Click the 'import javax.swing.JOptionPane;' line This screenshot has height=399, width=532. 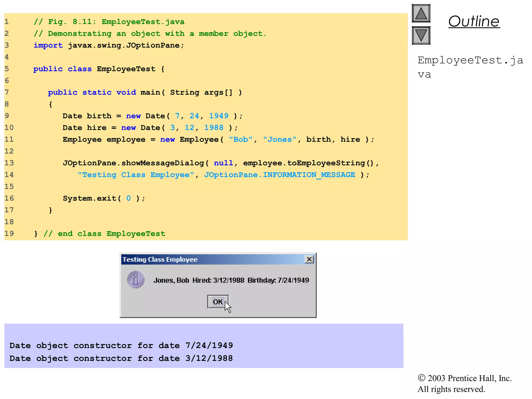pyautogui.click(x=109, y=45)
